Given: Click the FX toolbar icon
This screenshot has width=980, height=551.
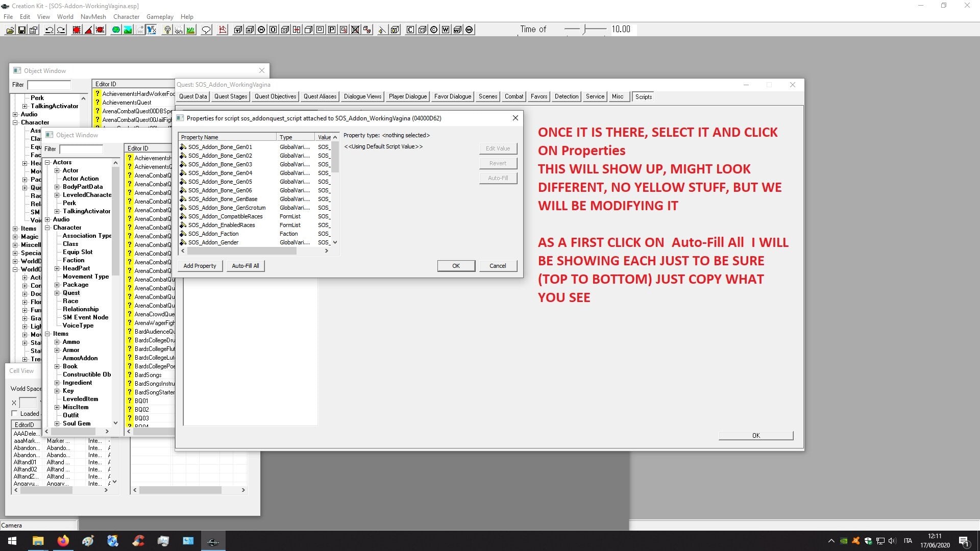Looking at the screenshot, I should click(x=152, y=30).
